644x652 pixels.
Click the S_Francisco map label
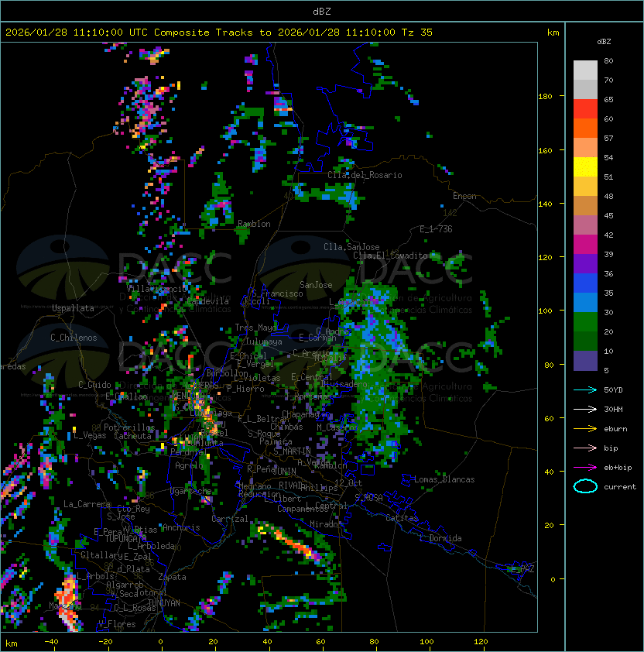tap(277, 293)
